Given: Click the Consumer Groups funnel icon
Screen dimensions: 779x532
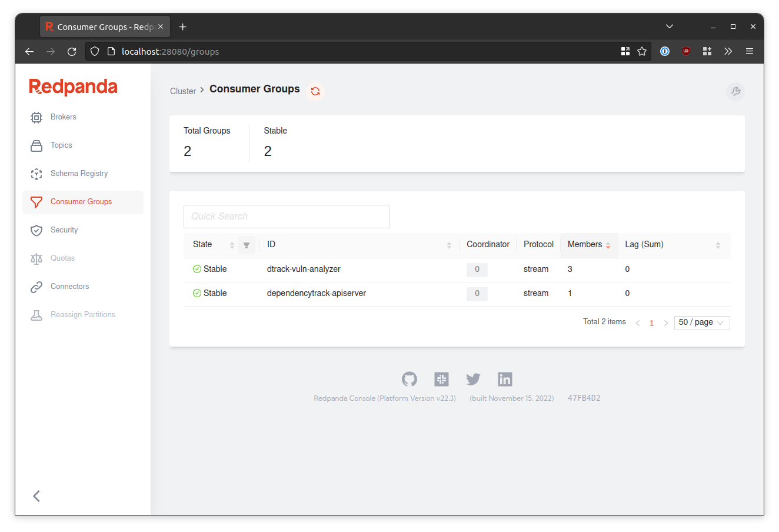Looking at the screenshot, I should [36, 202].
